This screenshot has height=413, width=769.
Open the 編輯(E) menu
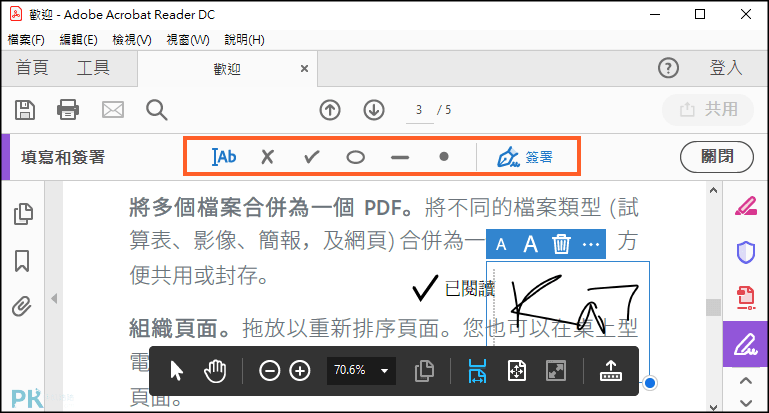pyautogui.click(x=78, y=40)
